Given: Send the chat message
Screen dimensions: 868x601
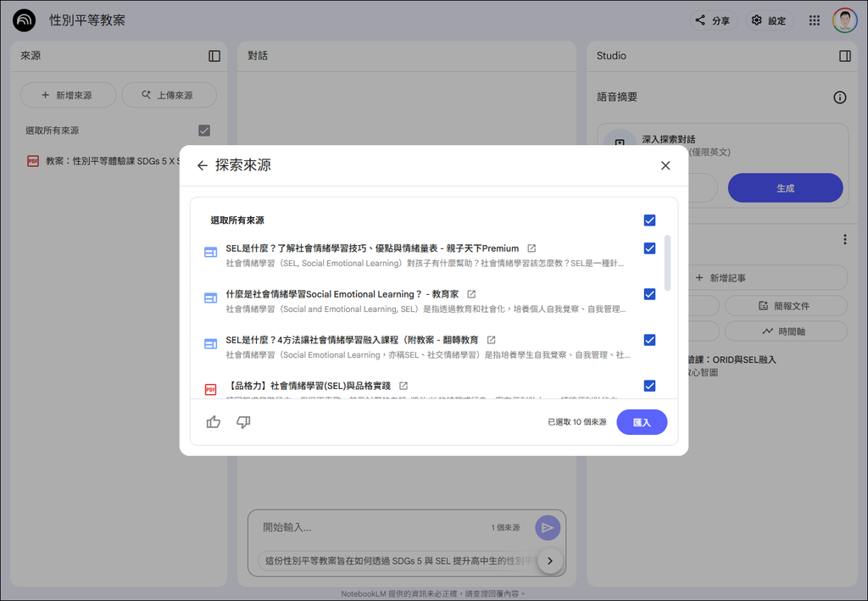Looking at the screenshot, I should [x=548, y=527].
